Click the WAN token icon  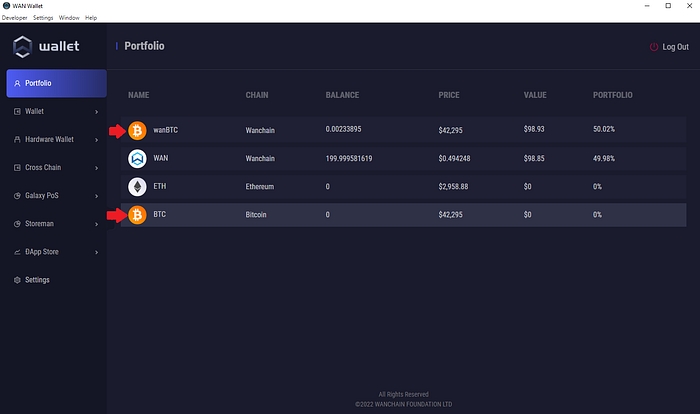tap(137, 158)
